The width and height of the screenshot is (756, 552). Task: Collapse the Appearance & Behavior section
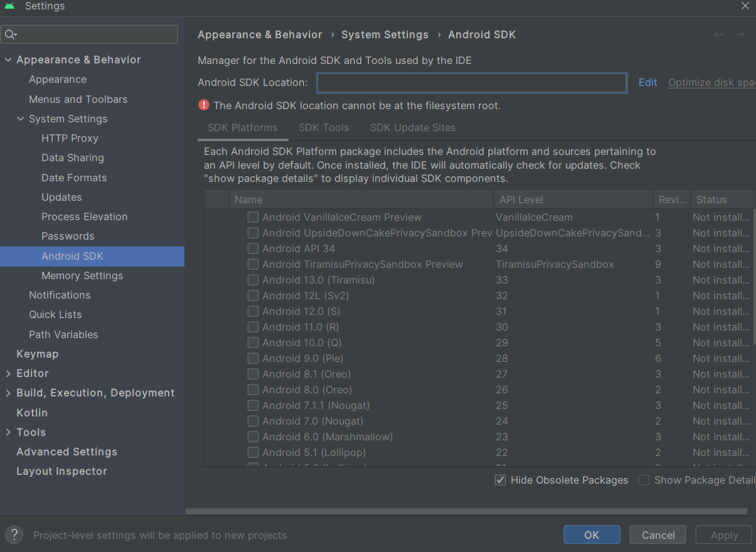point(8,60)
